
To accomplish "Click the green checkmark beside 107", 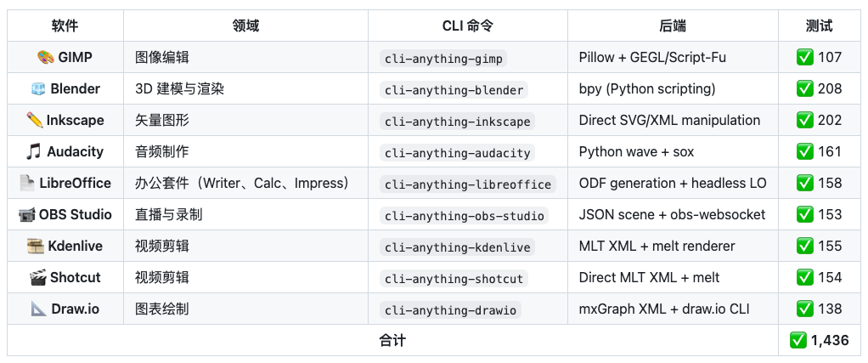I will tap(804, 58).
